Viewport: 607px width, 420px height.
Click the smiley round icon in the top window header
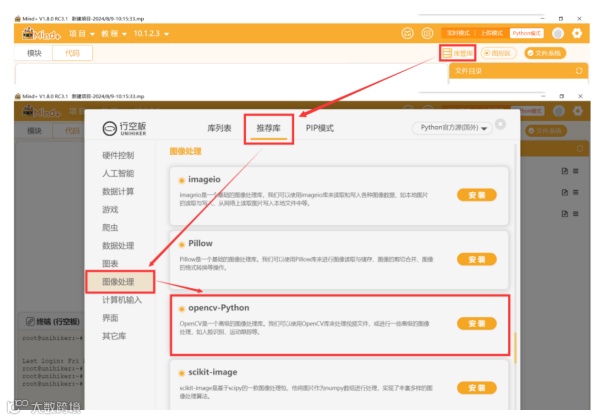coord(407,34)
